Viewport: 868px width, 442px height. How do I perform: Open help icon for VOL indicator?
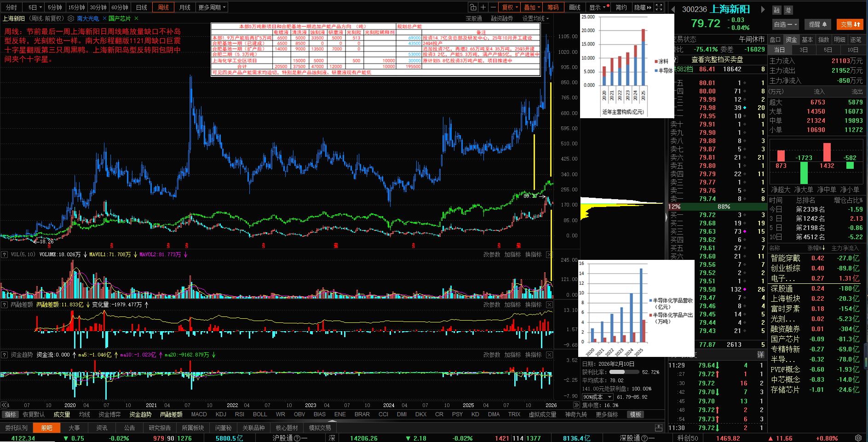pyautogui.click(x=4, y=254)
